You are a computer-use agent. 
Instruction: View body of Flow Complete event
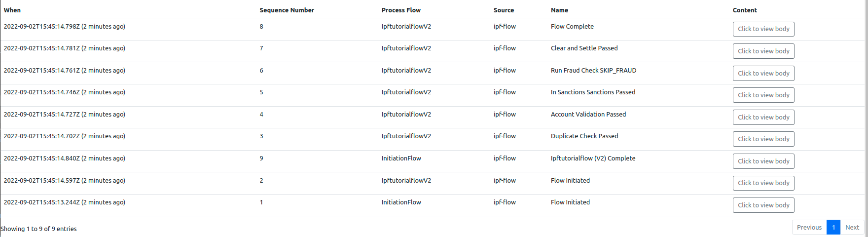tap(763, 29)
